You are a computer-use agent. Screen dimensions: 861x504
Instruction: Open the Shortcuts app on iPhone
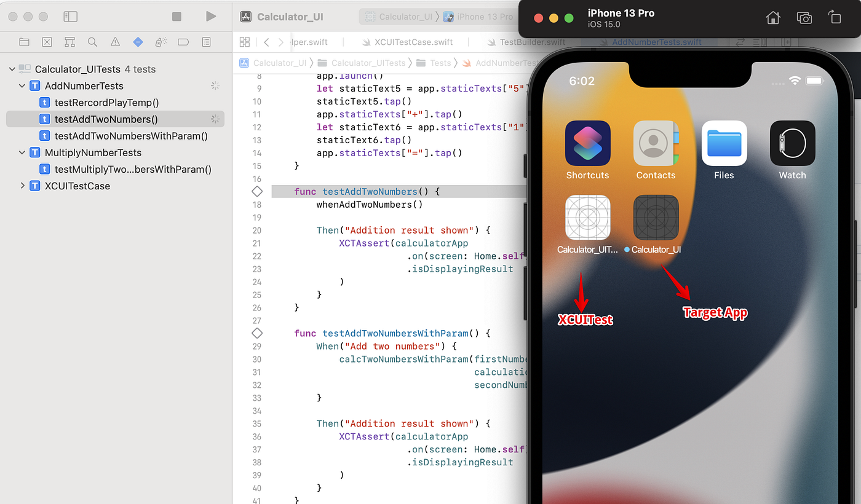click(587, 143)
